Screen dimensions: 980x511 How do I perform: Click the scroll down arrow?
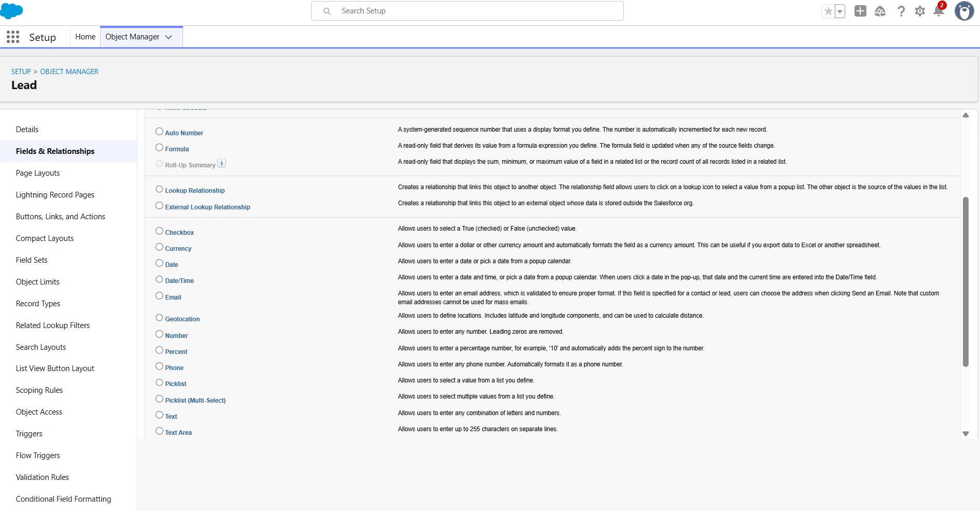(x=965, y=434)
